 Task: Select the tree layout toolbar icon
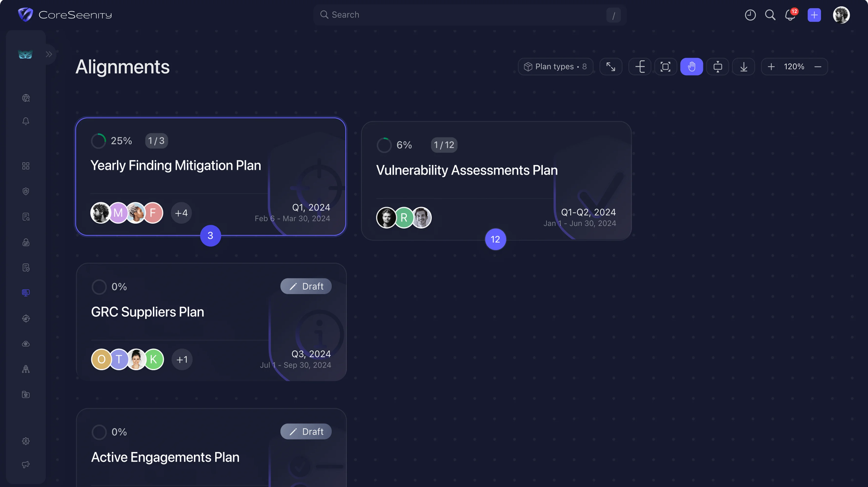(x=640, y=66)
